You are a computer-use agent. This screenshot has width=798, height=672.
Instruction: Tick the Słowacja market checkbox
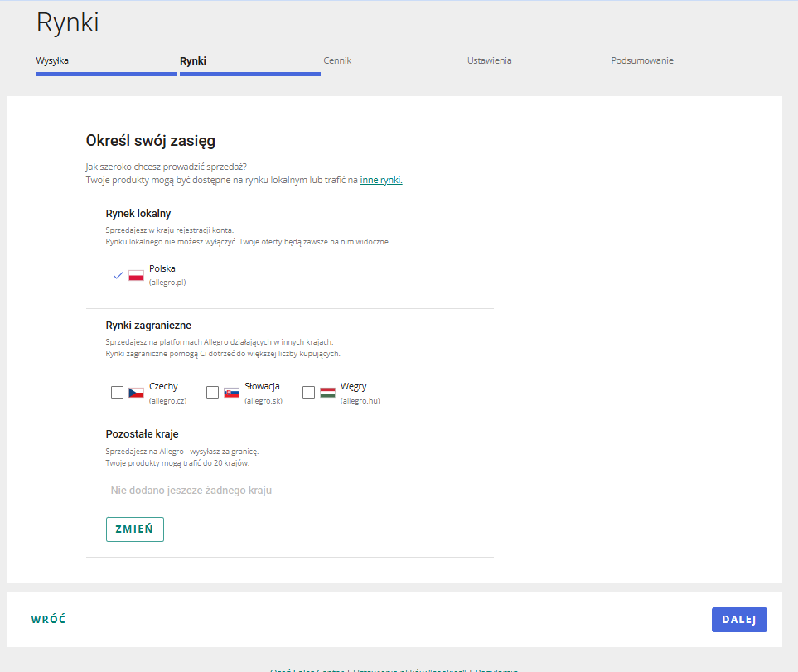(212, 393)
